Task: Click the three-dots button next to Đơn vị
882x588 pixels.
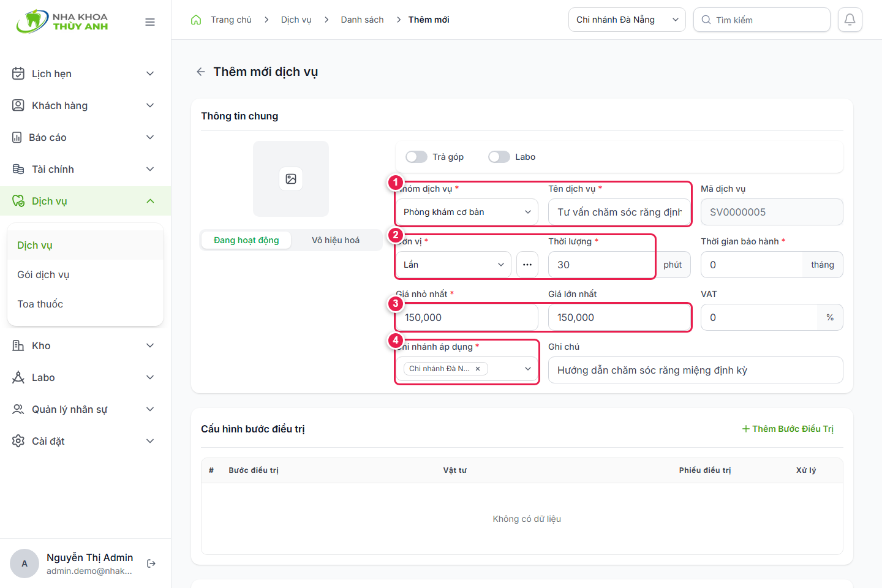Action: pos(527,265)
